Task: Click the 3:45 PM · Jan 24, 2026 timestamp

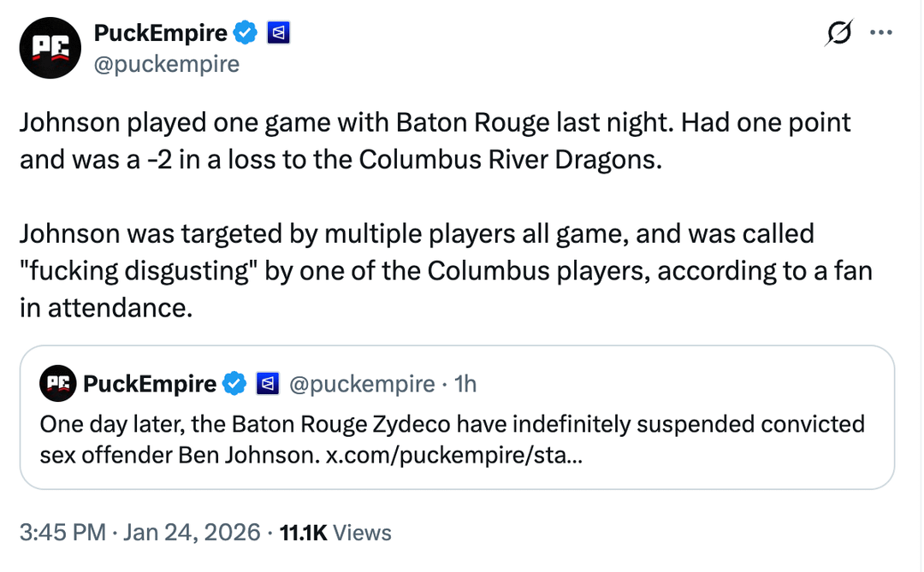Action: [x=139, y=533]
